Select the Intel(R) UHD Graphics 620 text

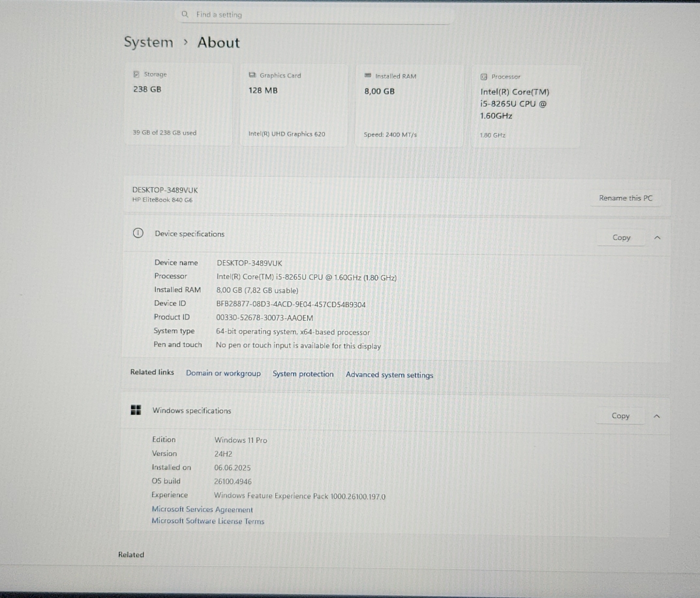tap(286, 134)
